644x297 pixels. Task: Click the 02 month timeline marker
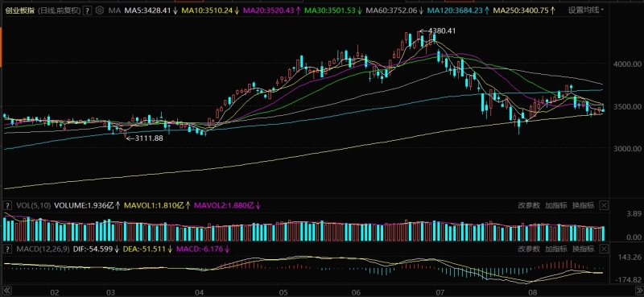[54, 292]
